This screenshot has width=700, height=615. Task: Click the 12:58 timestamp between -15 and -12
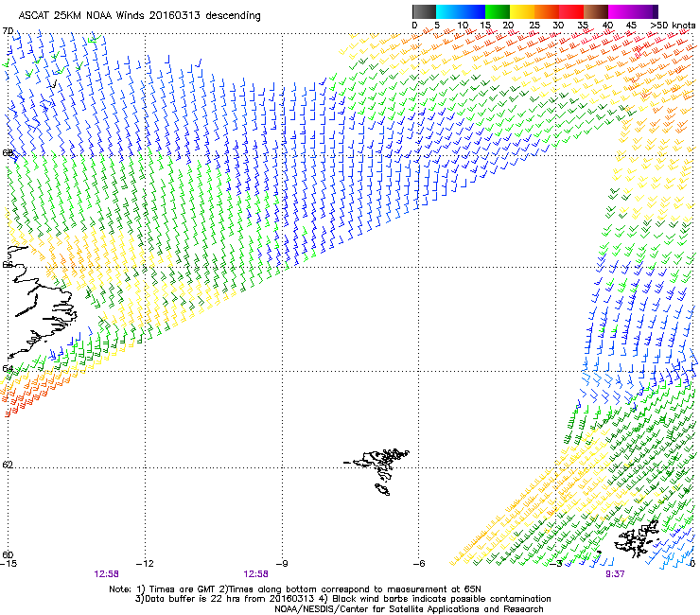tap(106, 574)
